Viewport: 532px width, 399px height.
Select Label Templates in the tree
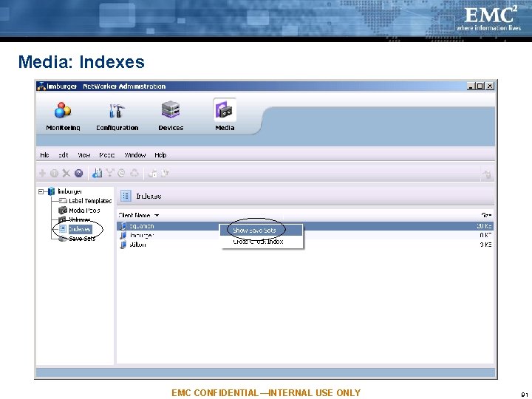[x=90, y=201]
